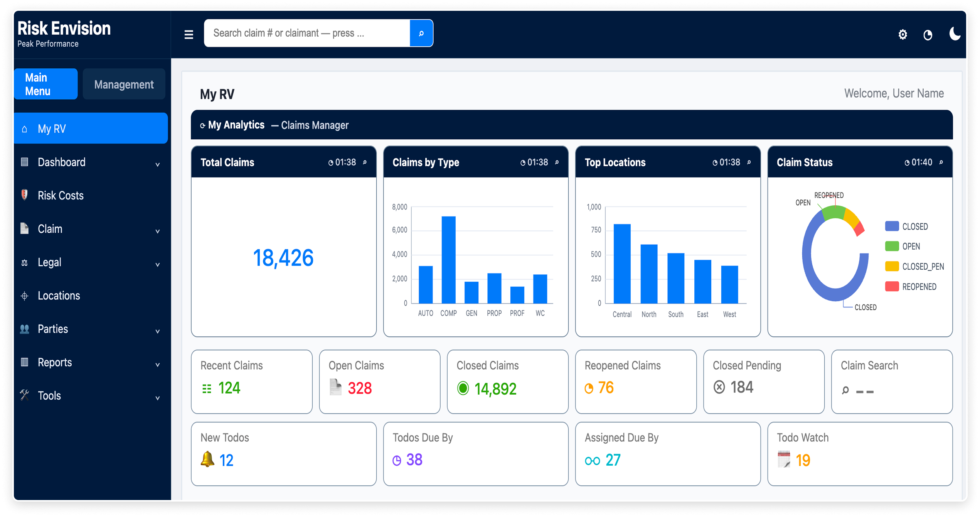Screen dimensions: 980x517
Task: Open the Claim Search card
Action: click(892, 382)
